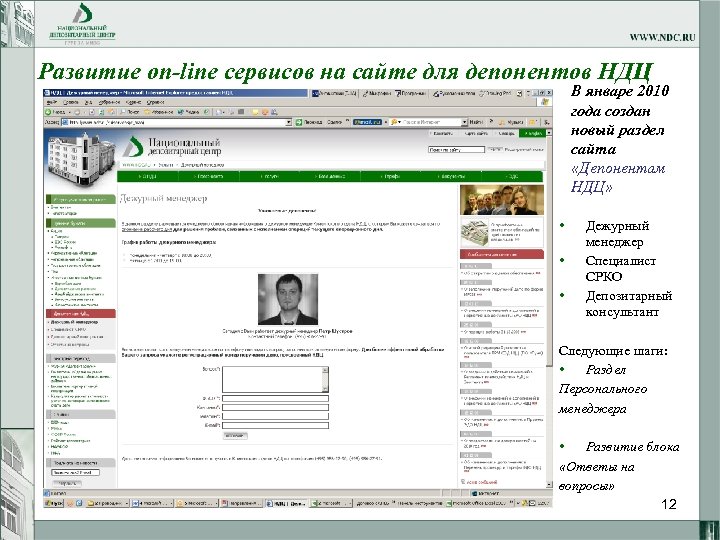
Task: Open the Edit (Правка) menu
Action: 71,102
